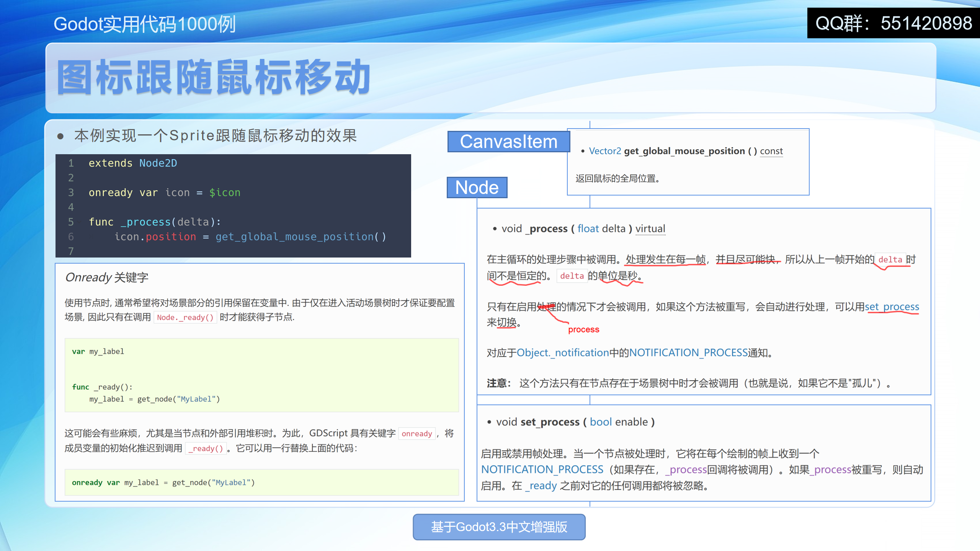
Task: Click the first inline delta tag after 开始的
Action: click(x=890, y=259)
